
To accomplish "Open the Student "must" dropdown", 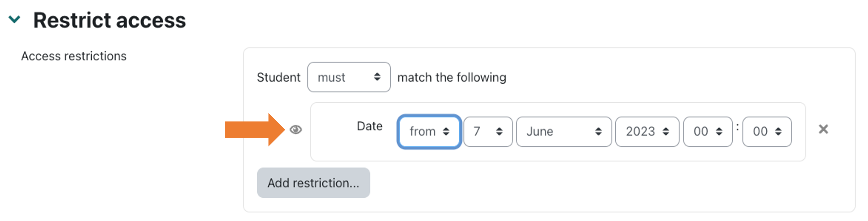I will click(348, 77).
